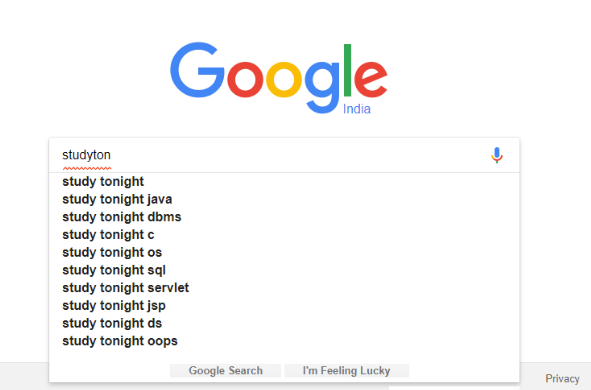
Task: Click the footer bar beside Privacy
Action: pyautogui.click(x=531, y=376)
